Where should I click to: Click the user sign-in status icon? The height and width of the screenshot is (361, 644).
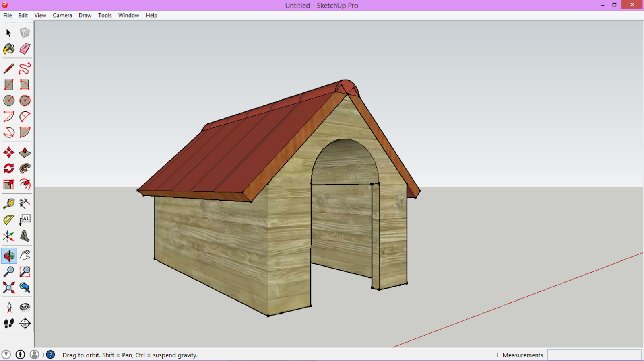click(35, 354)
